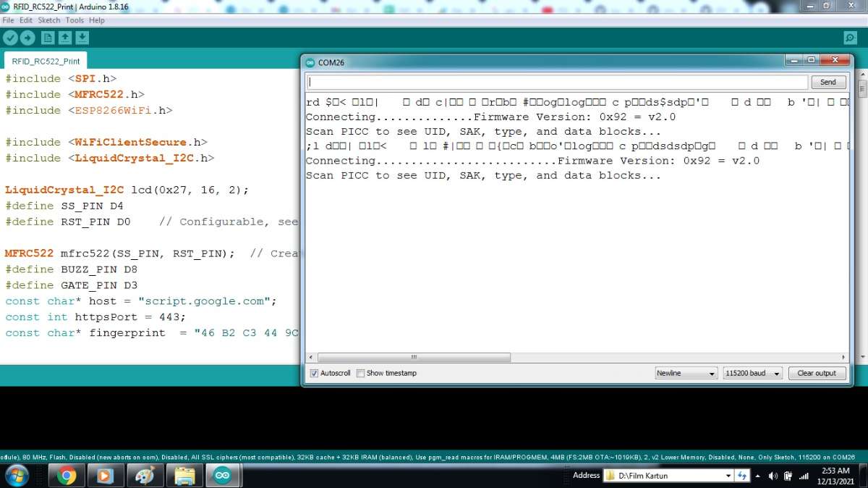Click the serial monitor horizontal scrollbar thumb

click(414, 358)
